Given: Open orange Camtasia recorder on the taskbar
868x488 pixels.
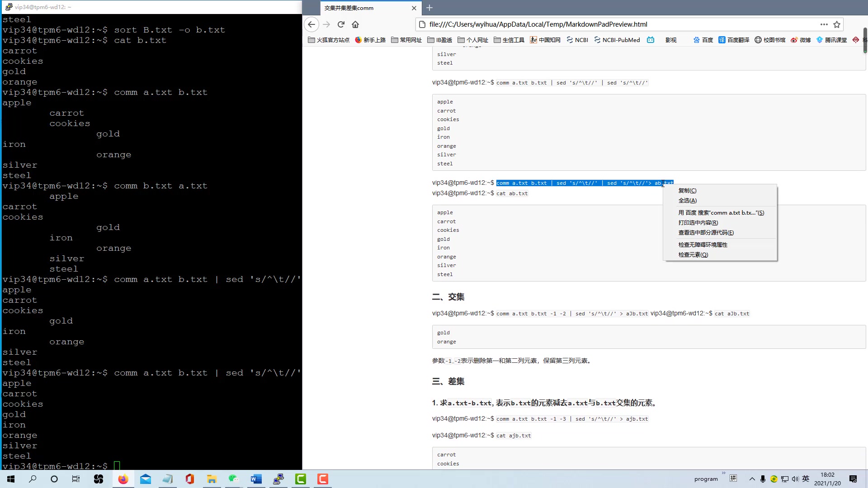Looking at the screenshot, I should click(322, 479).
